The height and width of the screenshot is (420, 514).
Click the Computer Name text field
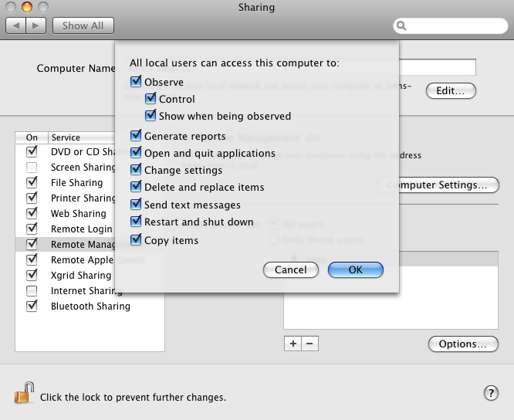438,67
